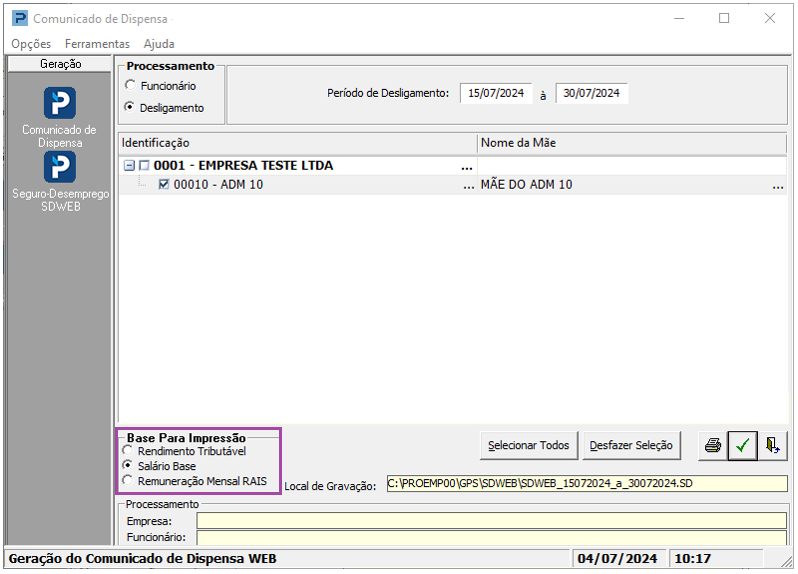Minimize the Comunicado de Dispensa window
Viewport: 798px width, 574px height.
coord(679,18)
